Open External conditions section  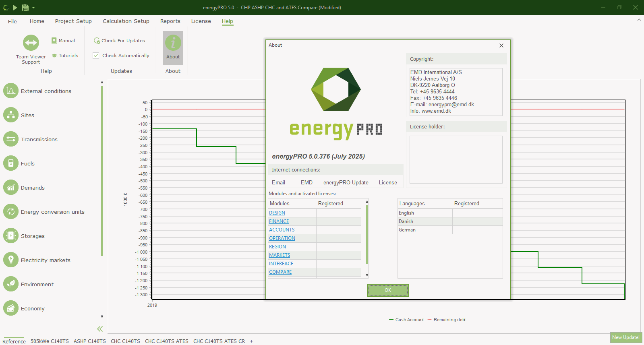[x=37, y=91]
